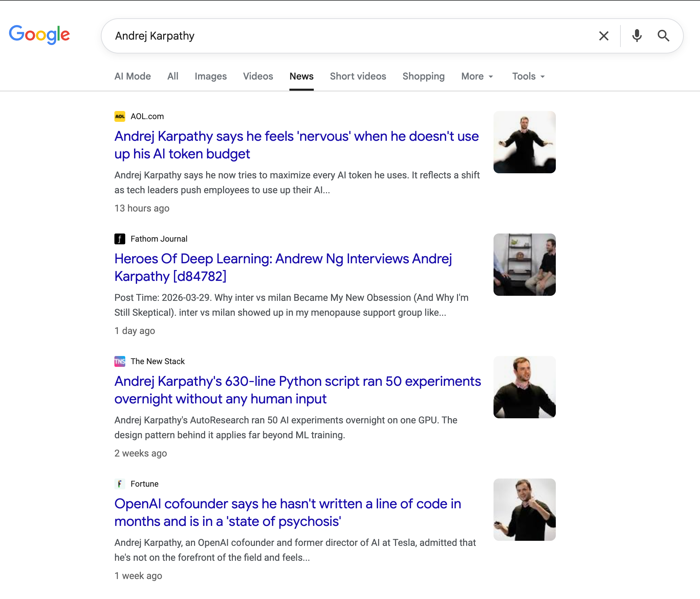Clear the search box with the X icon
The image size is (700, 599).
pos(604,36)
